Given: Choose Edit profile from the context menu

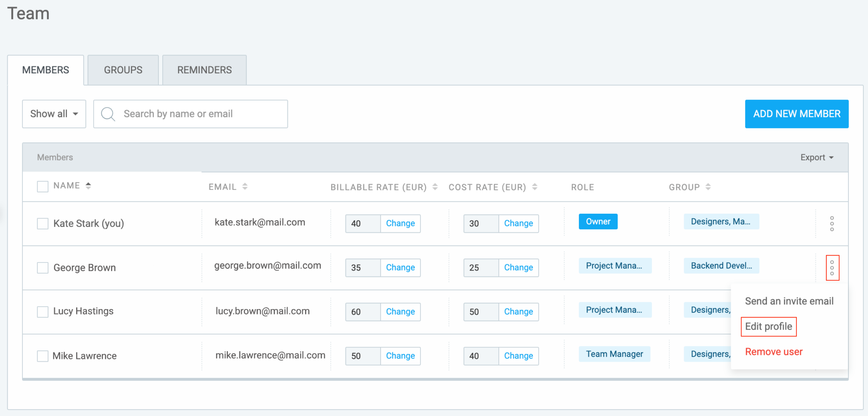Looking at the screenshot, I should 768,327.
